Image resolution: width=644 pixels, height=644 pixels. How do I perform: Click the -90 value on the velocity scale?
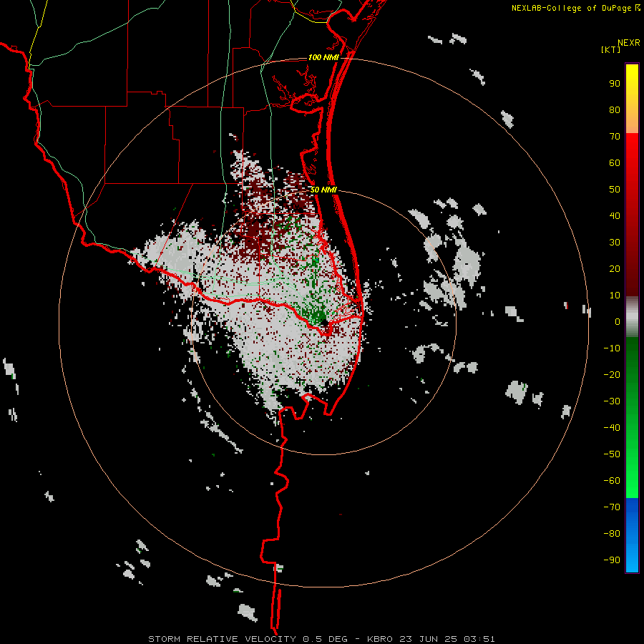[612, 560]
